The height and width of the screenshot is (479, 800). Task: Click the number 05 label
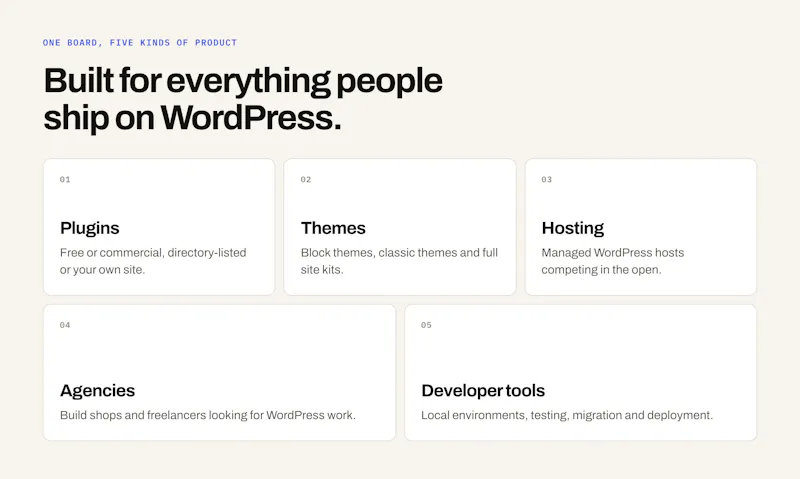pyautogui.click(x=426, y=325)
